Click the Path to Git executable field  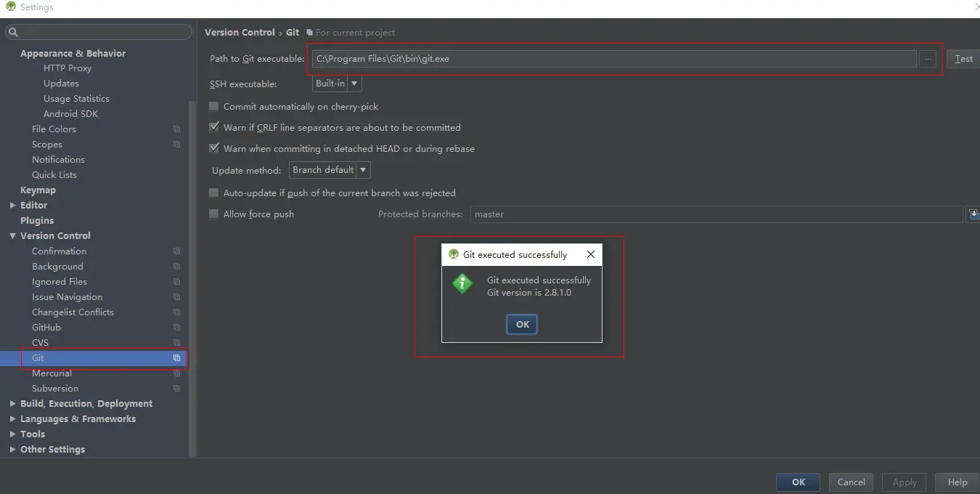614,59
